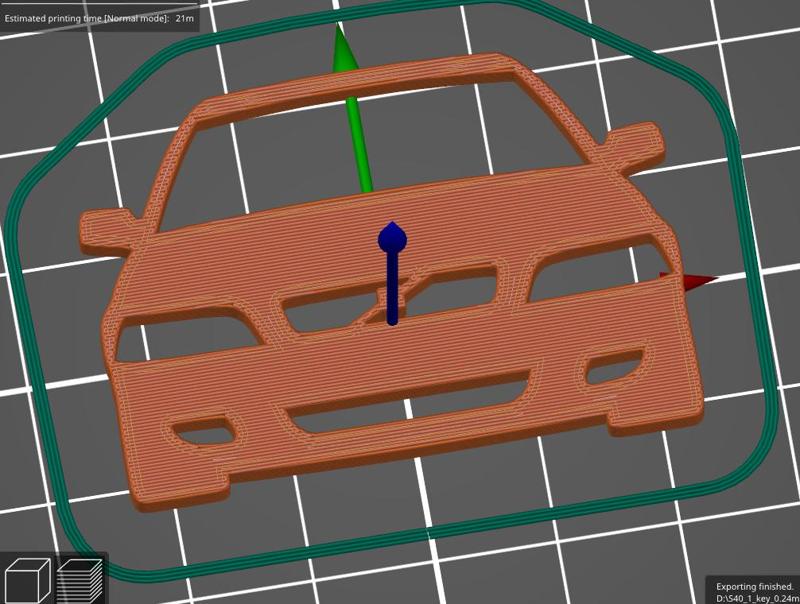Click the 'Estimated printing time' text
Screen dimensions: 800x604
[x=99, y=18]
